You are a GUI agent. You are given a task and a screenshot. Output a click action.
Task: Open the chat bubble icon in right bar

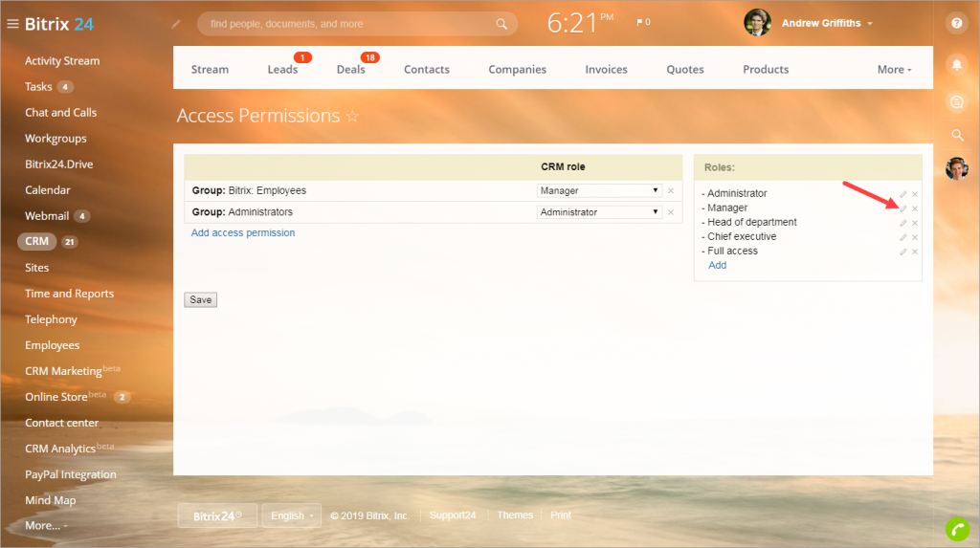(956, 101)
